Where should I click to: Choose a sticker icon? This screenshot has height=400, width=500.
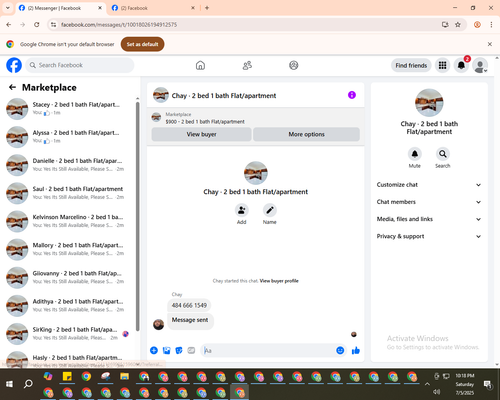(179, 350)
